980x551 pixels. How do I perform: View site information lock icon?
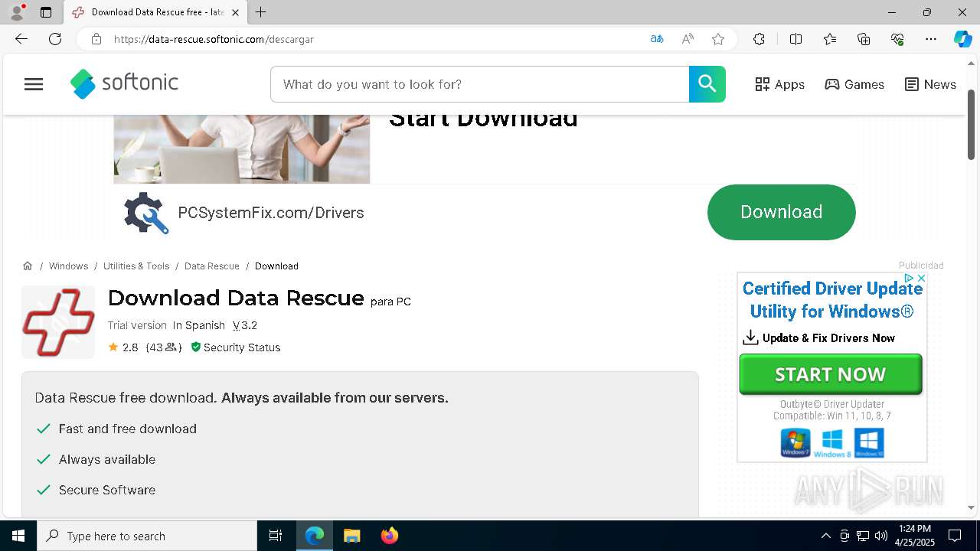(x=96, y=39)
